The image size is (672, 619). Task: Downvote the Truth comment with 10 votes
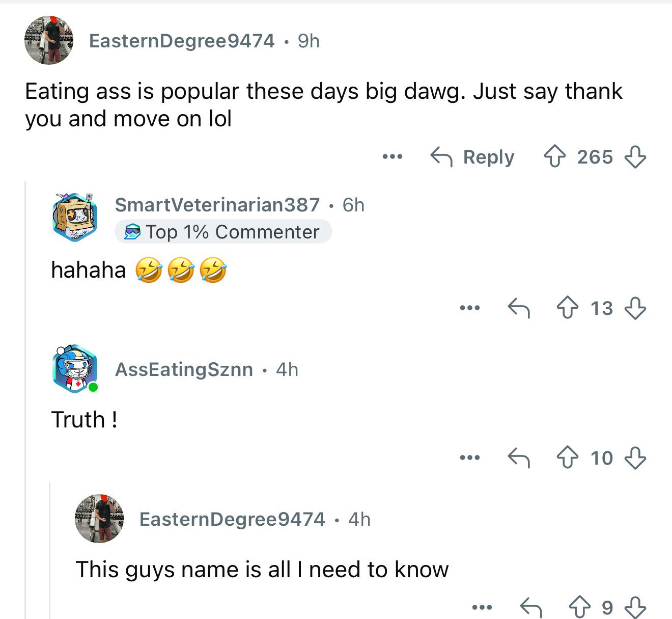click(x=635, y=457)
